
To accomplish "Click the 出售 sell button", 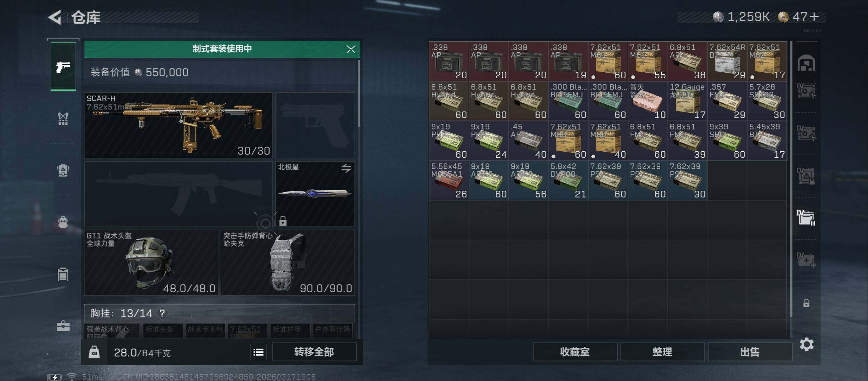I will point(750,352).
